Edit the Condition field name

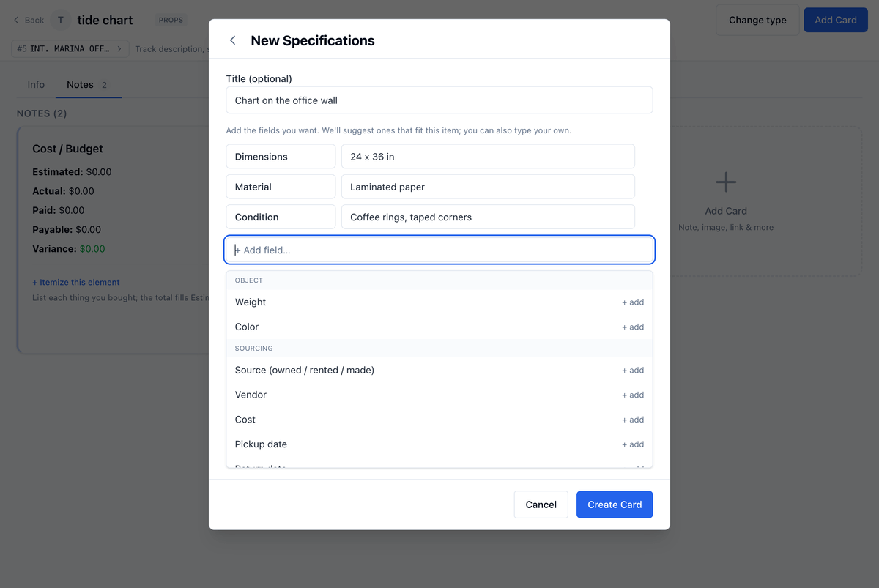pyautogui.click(x=281, y=217)
